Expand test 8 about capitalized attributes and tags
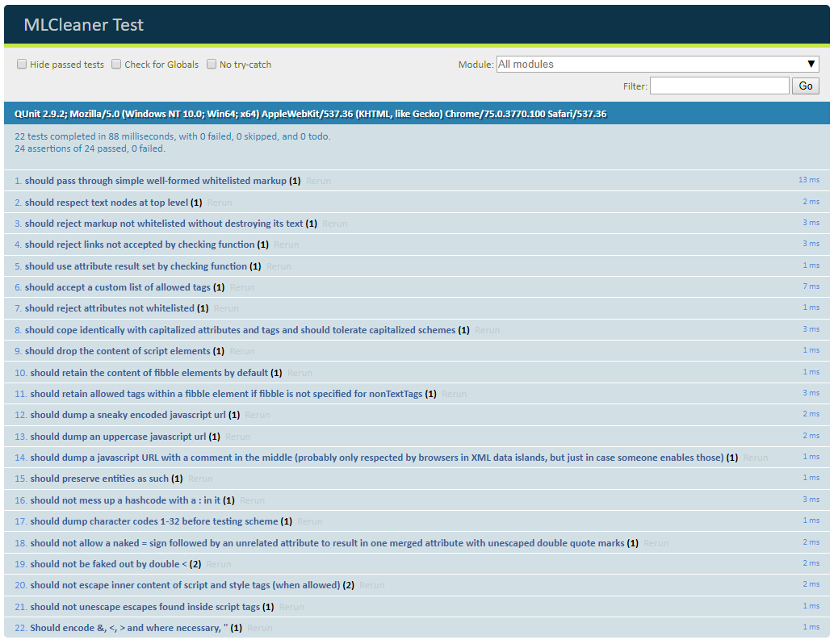The height and width of the screenshot is (644, 834). 240,330
